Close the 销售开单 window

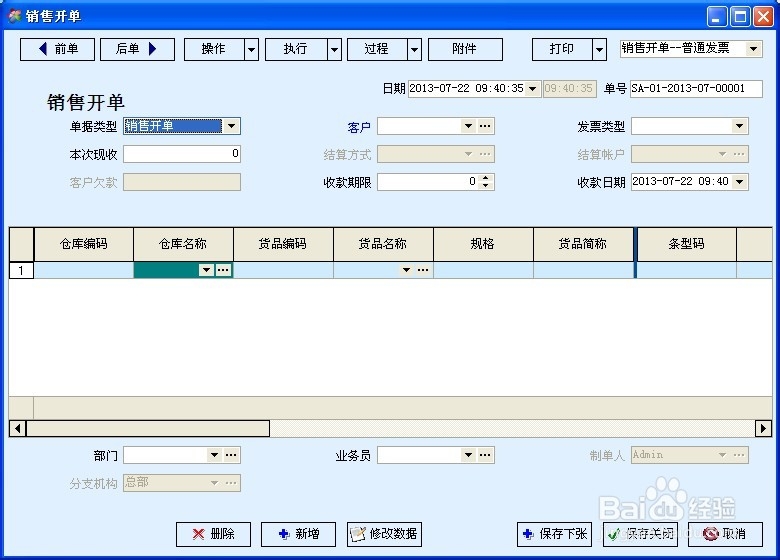[x=763, y=16]
